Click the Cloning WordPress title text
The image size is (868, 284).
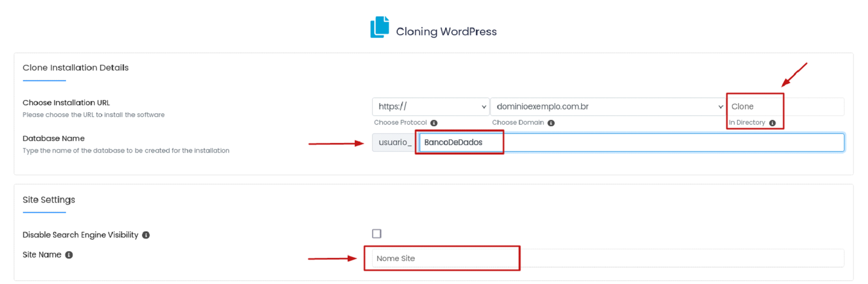[x=446, y=32]
